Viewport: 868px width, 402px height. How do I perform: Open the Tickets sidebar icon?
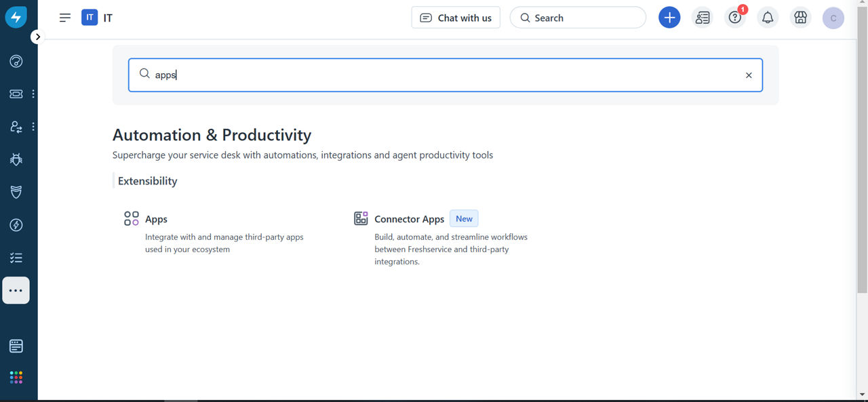(x=16, y=94)
